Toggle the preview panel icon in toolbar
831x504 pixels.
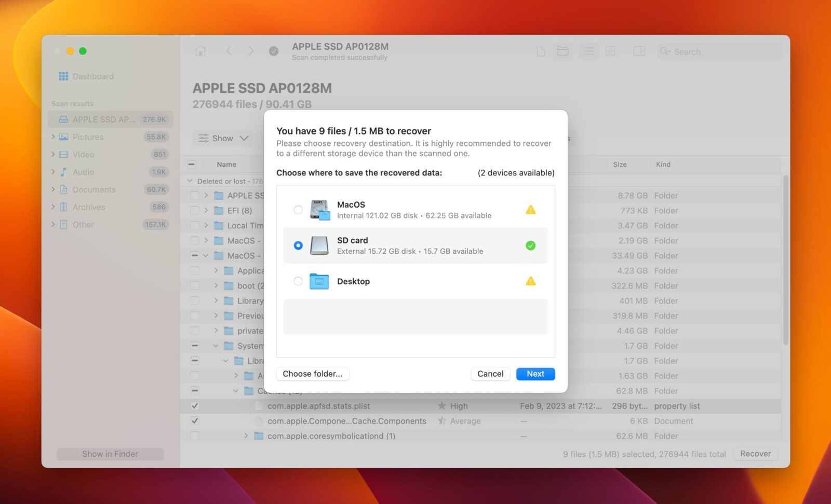(638, 51)
